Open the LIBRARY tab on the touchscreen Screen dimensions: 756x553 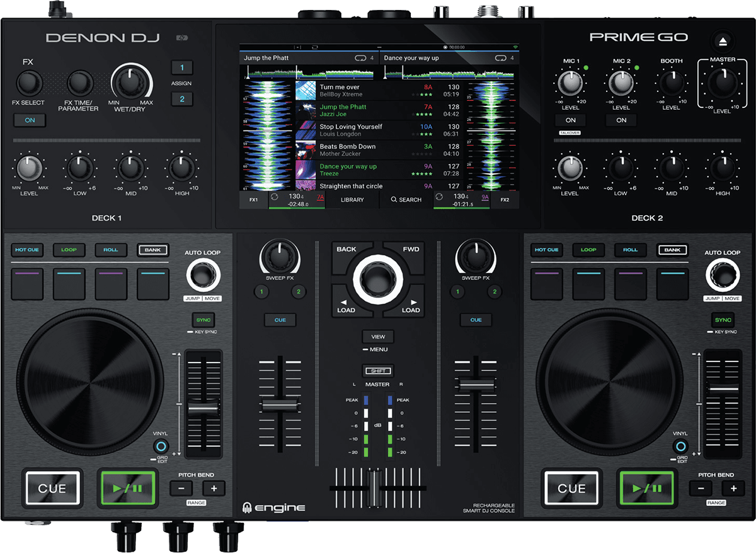(x=352, y=200)
